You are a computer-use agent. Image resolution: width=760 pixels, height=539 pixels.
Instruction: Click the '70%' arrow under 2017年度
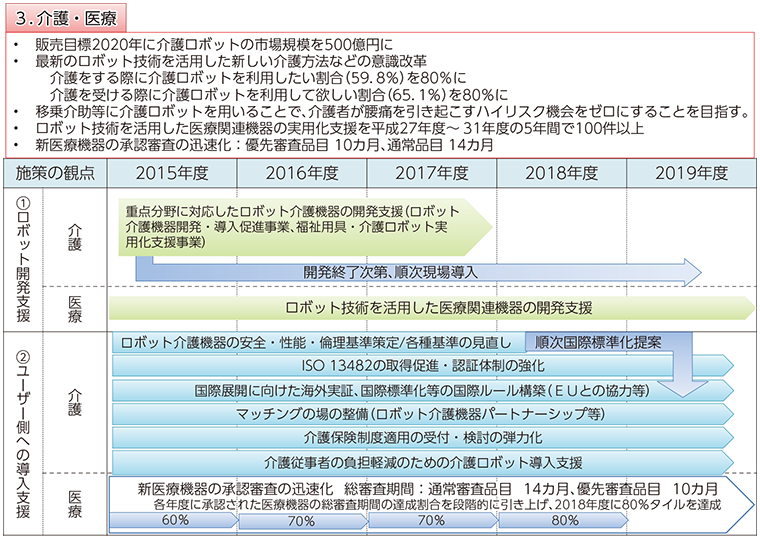432,521
